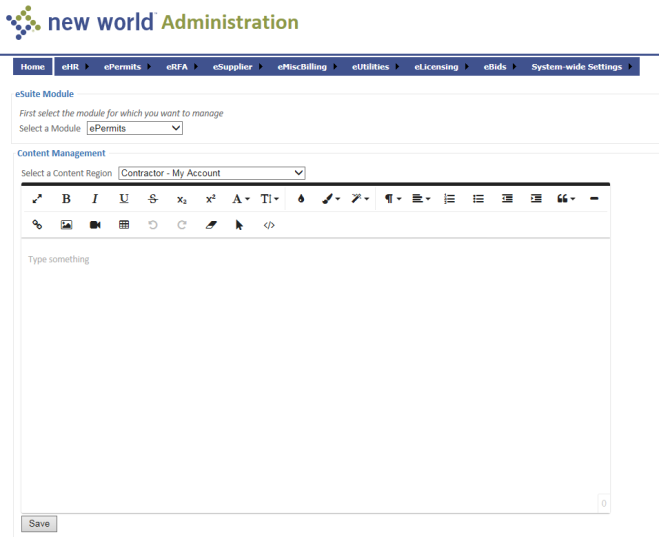This screenshot has width=659, height=537.
Task: Click the strikethrough icon
Action: 153,199
